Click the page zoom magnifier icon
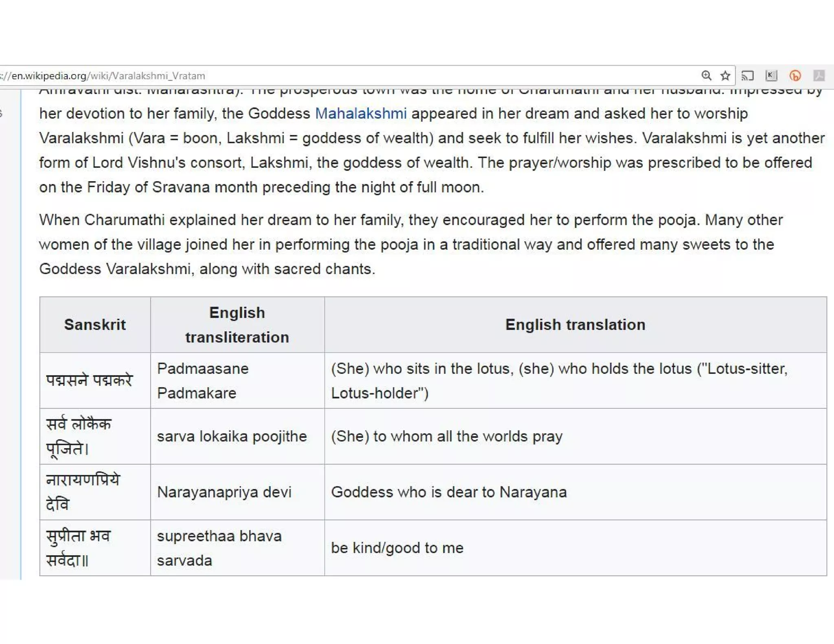 click(706, 76)
